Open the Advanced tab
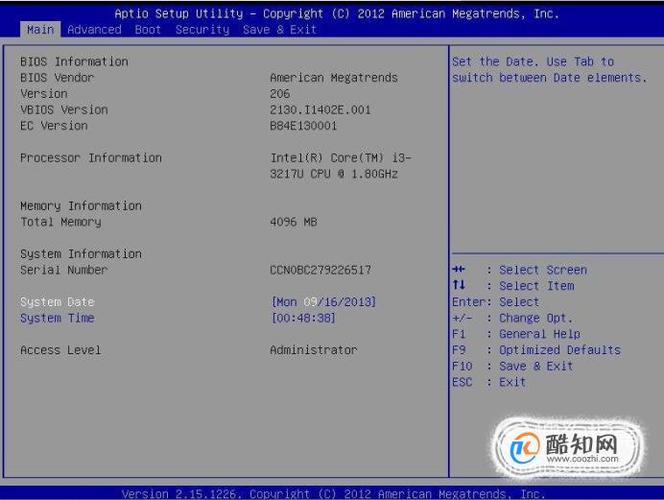 [94, 30]
